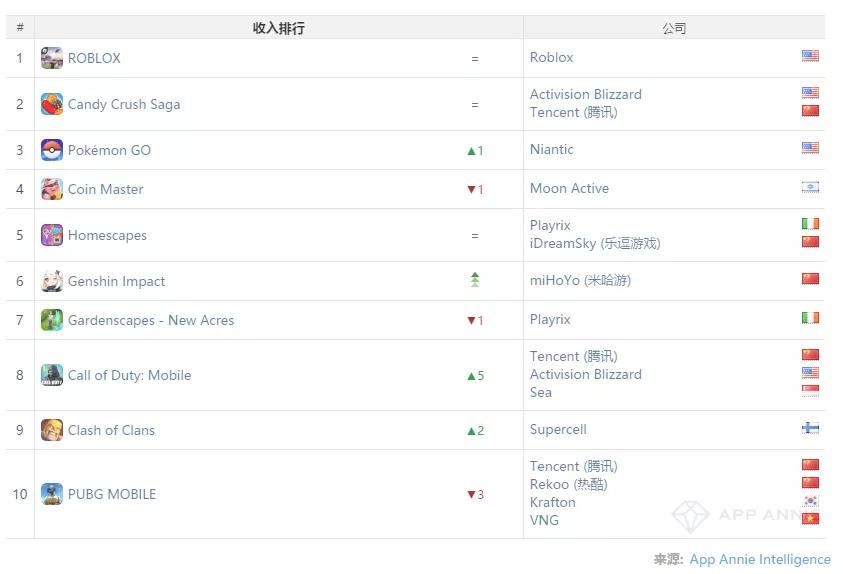Click the Coin Master pig icon
The width and height of the screenshot is (843, 574).
click(x=52, y=189)
